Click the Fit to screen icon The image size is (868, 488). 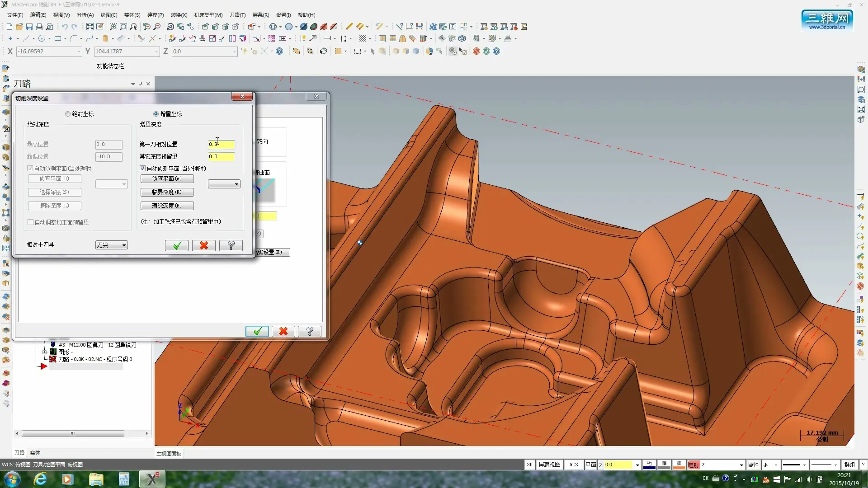(x=90, y=27)
